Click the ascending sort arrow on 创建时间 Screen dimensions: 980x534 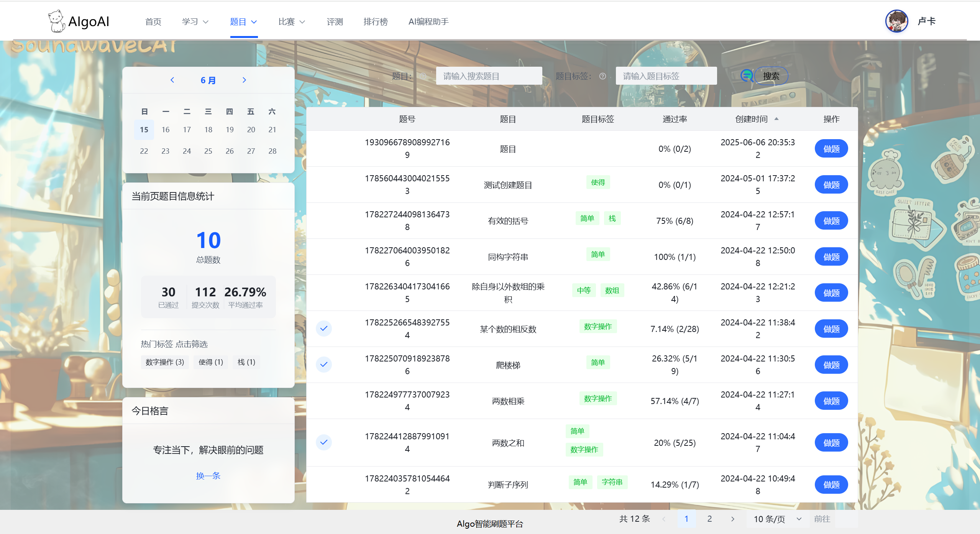(777, 119)
